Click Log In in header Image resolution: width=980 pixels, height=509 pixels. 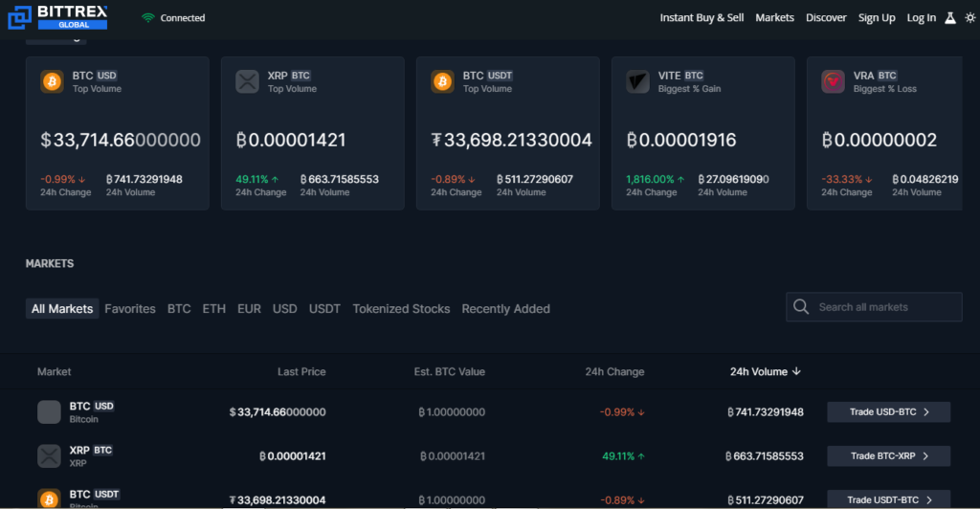[x=922, y=17]
